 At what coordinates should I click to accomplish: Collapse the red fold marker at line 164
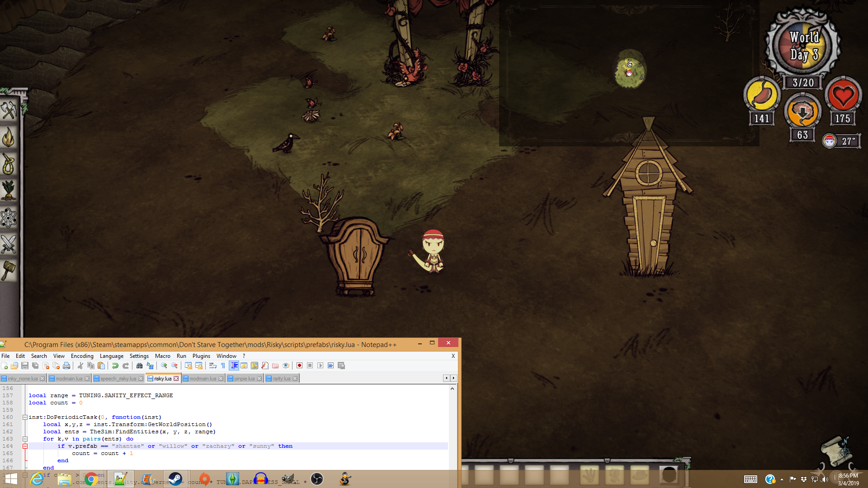[25, 446]
